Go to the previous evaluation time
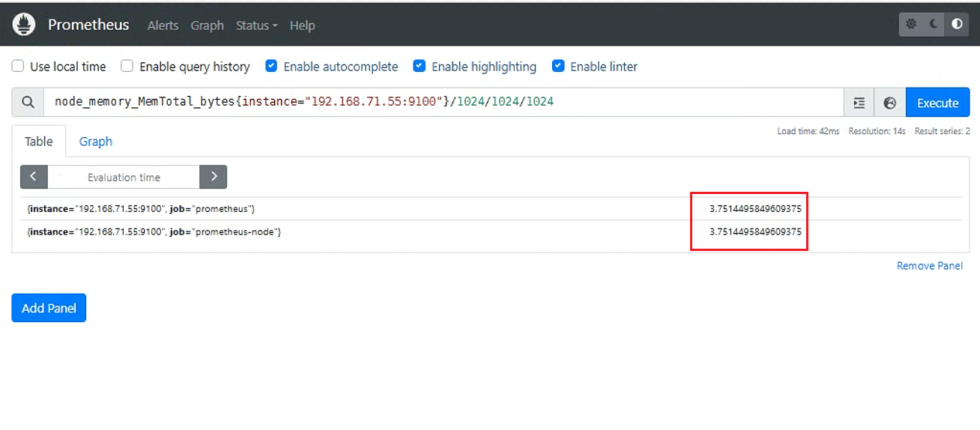 [34, 177]
